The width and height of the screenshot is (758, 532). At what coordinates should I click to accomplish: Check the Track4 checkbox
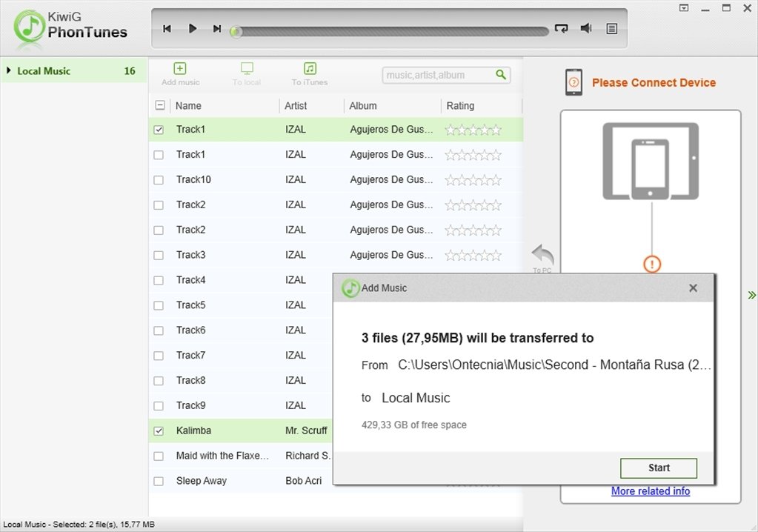tap(159, 280)
